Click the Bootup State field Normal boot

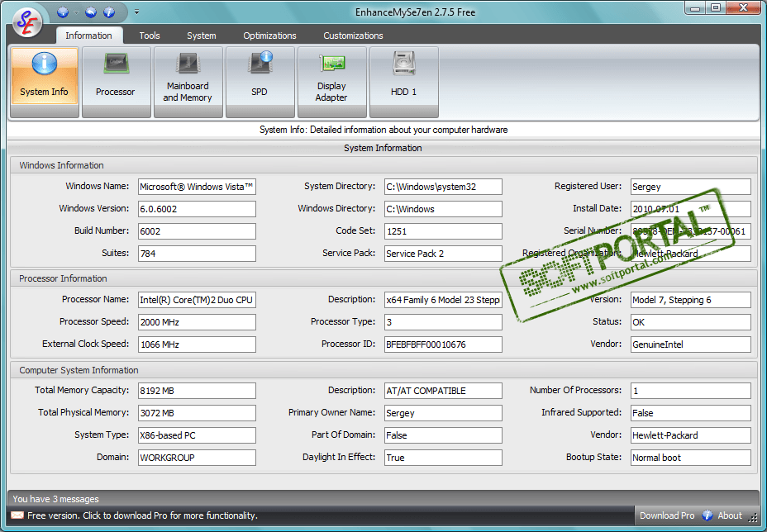[x=691, y=458]
